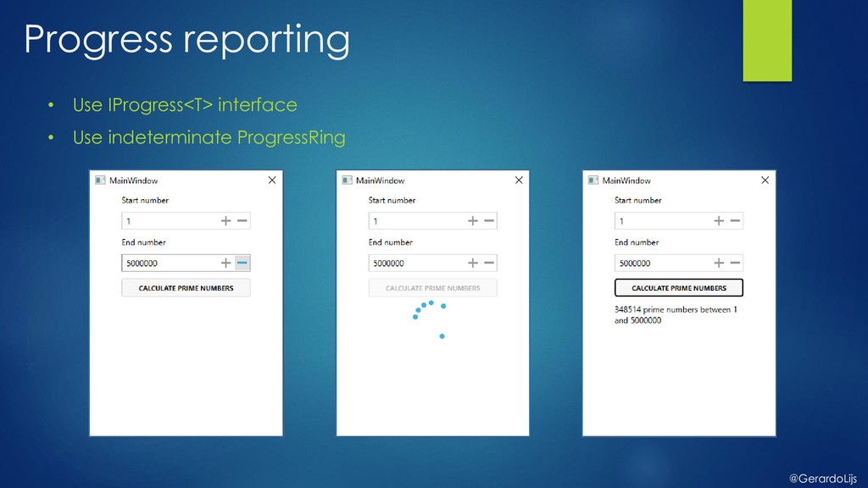868x488 pixels.
Task: Increment Start number in right window
Action: click(719, 221)
